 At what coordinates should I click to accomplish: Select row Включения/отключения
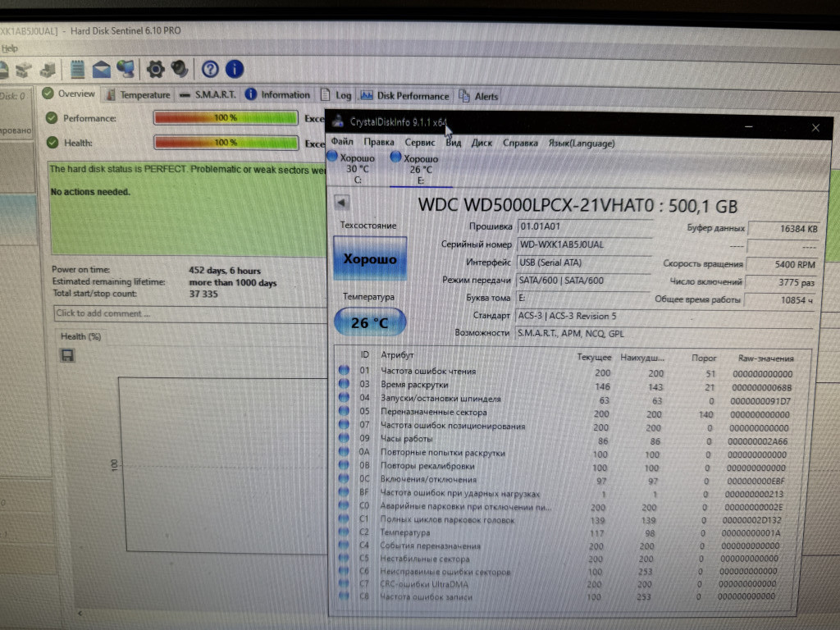point(565,480)
